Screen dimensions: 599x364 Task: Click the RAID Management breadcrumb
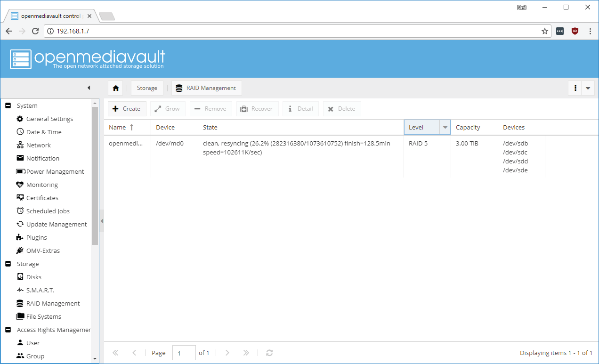206,88
